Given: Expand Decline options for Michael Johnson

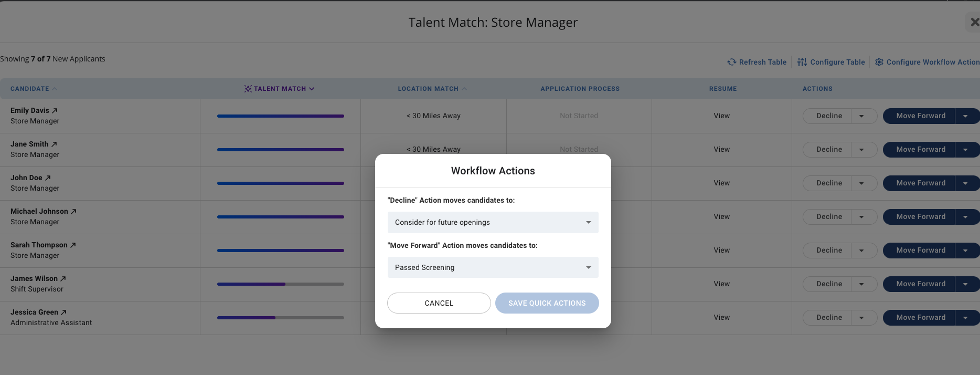Looking at the screenshot, I should tap(861, 217).
